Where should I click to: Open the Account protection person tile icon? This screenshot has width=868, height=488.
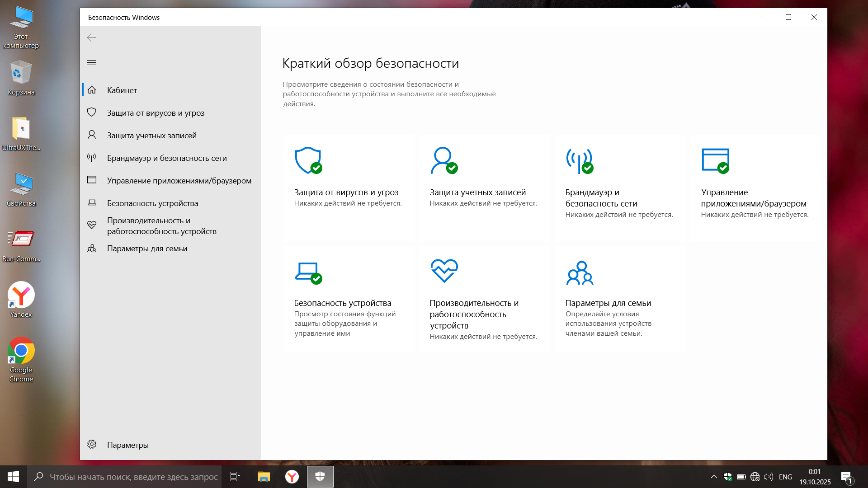tap(443, 160)
